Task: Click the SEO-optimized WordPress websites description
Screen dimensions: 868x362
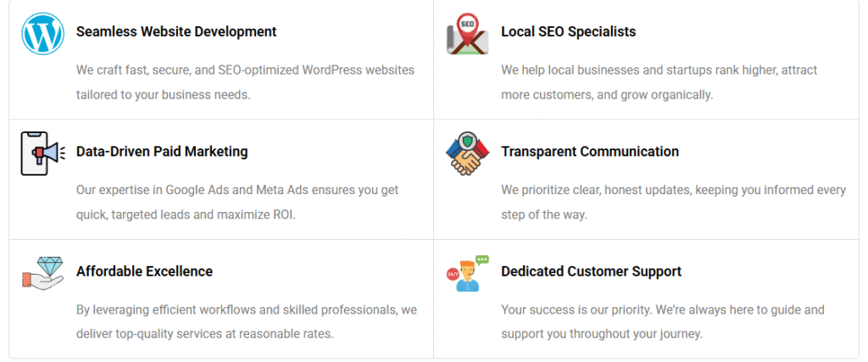Action: [x=245, y=82]
